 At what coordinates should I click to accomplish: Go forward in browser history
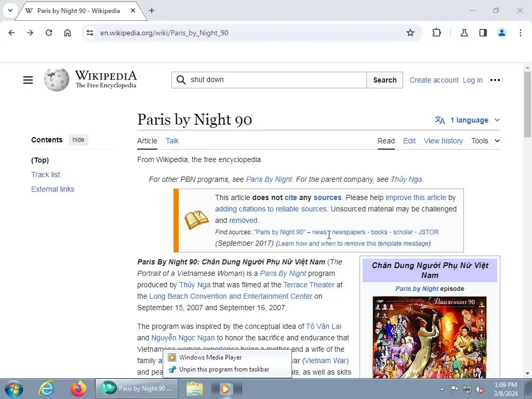coord(30,33)
